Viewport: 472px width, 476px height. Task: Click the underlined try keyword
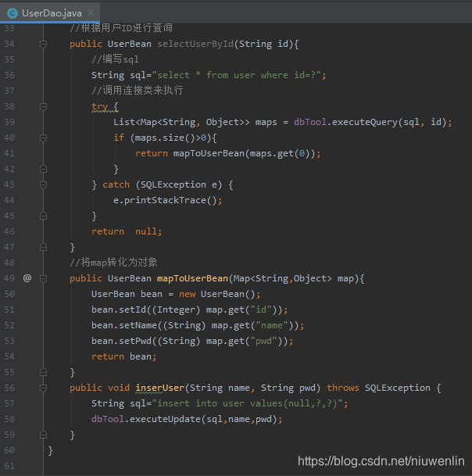tap(100, 106)
